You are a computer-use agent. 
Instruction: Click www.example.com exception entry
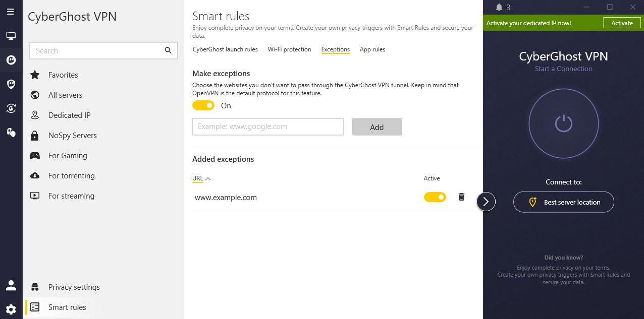[x=226, y=198]
